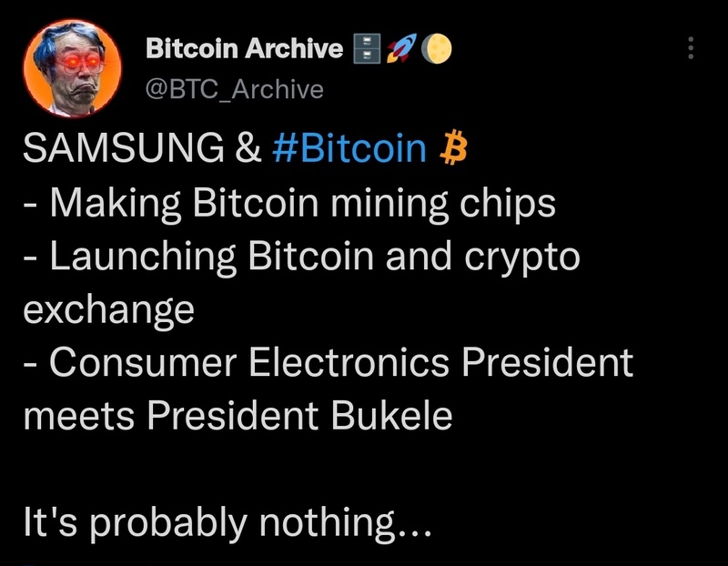The image size is (728, 566).
Task: Click the Bitcoin Archive display name
Action: coord(244,49)
